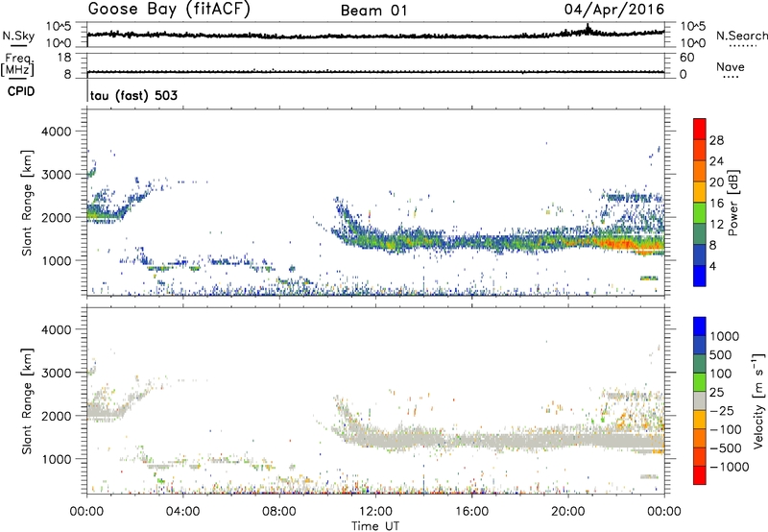Screen dimensions: 768x532
Task: Click the dark blue bottom segment of Power colorbar
Action: click(x=700, y=277)
